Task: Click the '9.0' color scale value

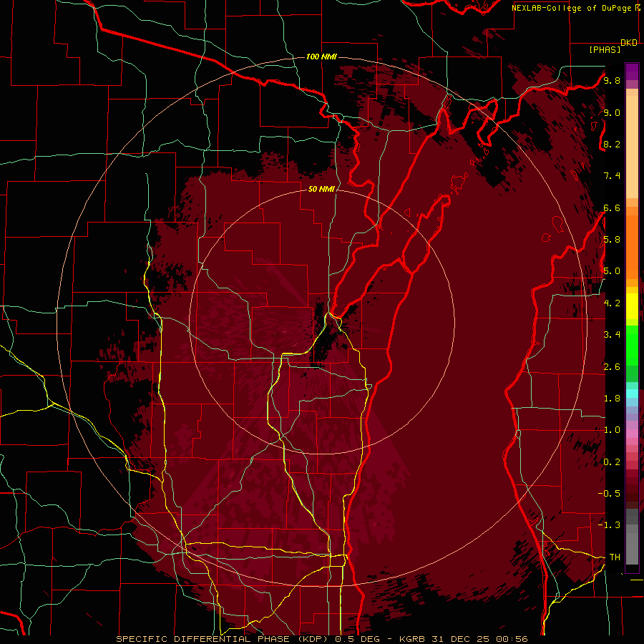Action: [612, 112]
